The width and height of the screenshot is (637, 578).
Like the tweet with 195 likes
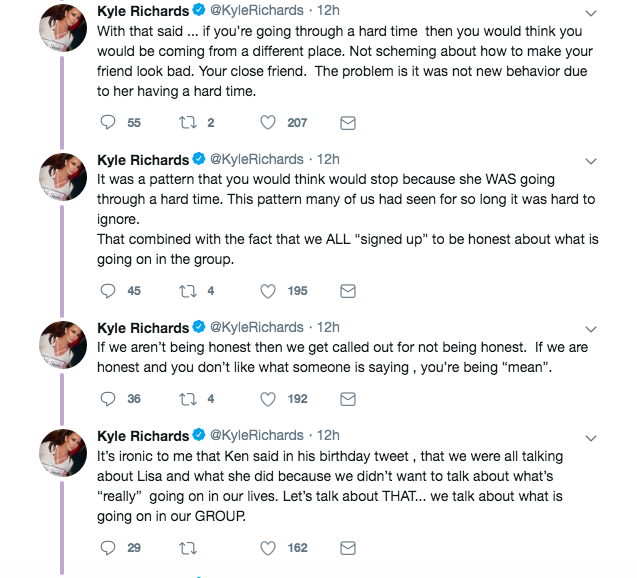point(268,291)
